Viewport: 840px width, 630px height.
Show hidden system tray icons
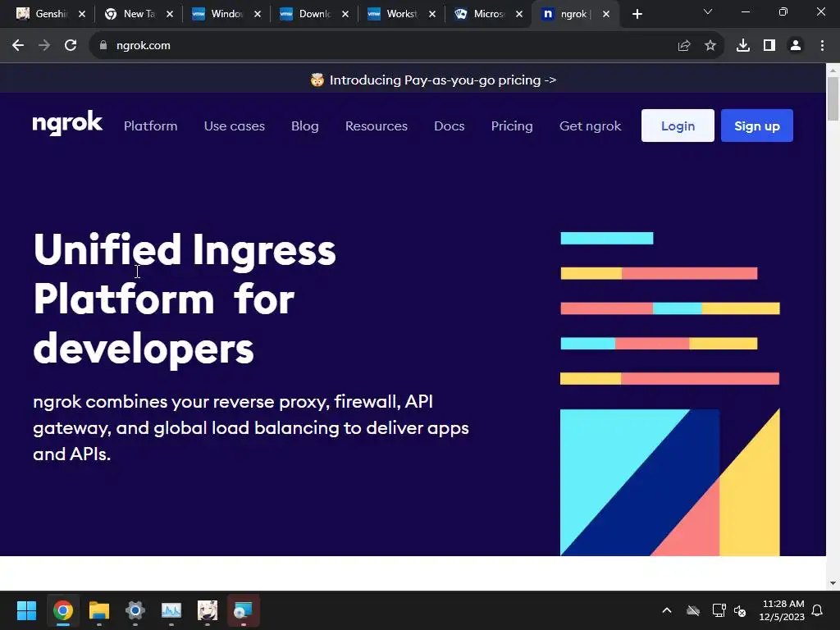click(667, 610)
